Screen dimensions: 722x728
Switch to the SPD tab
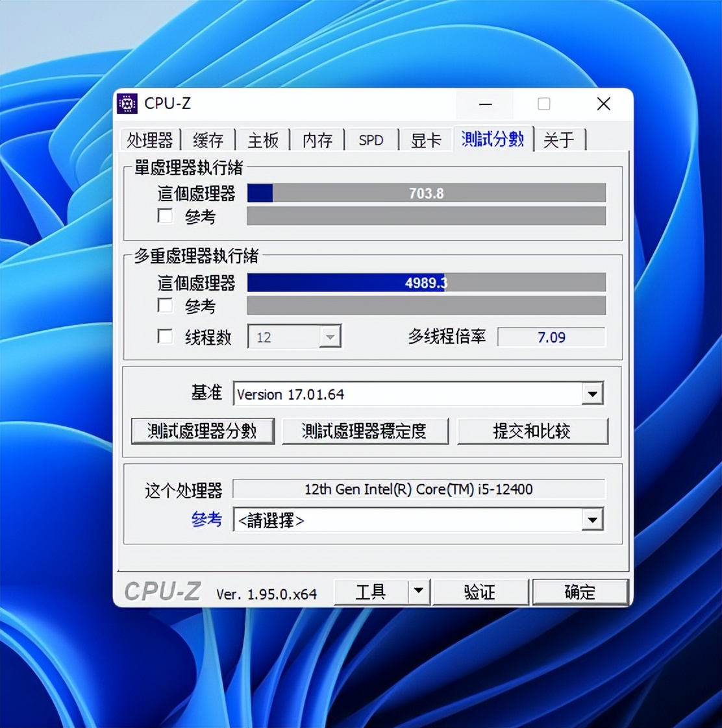click(370, 140)
